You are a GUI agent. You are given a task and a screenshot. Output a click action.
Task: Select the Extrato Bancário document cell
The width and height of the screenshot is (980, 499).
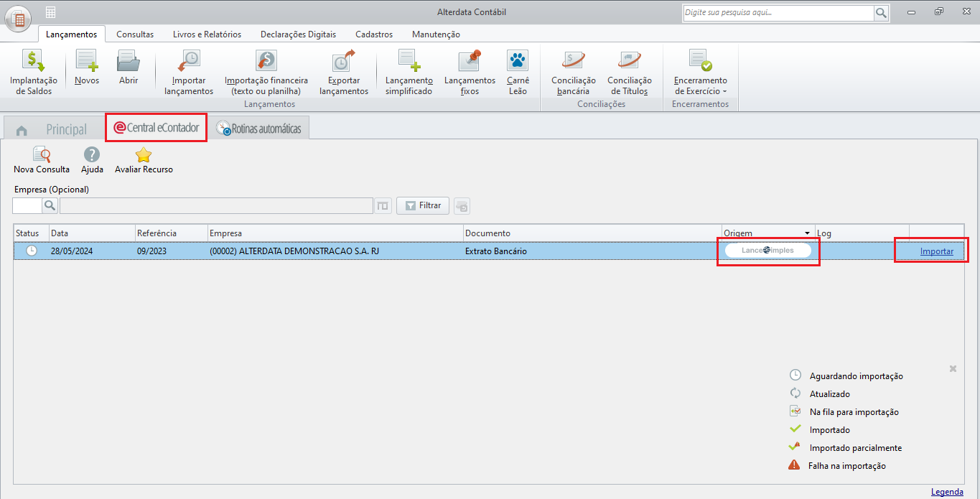tap(592, 251)
